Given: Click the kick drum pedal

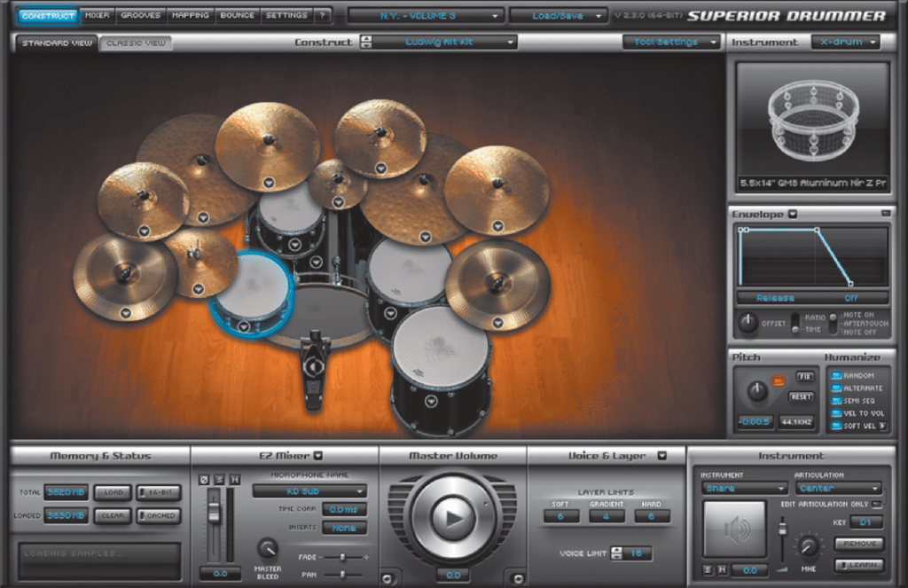Looking at the screenshot, I should [x=314, y=370].
